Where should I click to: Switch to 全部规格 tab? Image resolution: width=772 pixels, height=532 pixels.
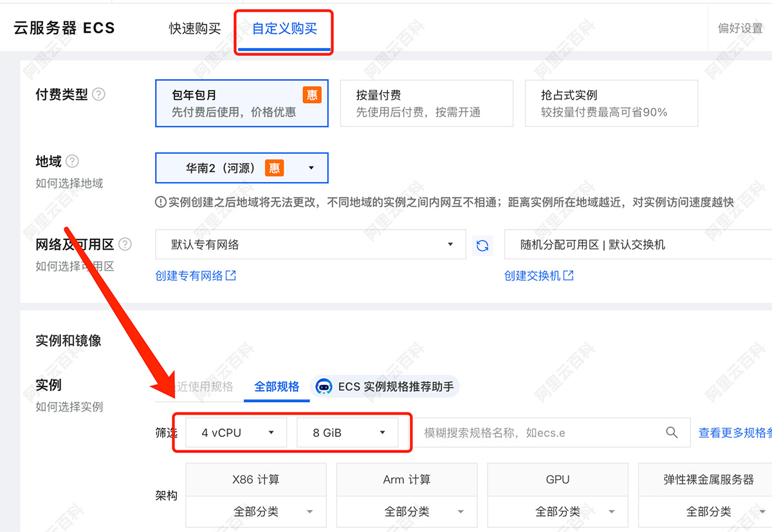277,387
